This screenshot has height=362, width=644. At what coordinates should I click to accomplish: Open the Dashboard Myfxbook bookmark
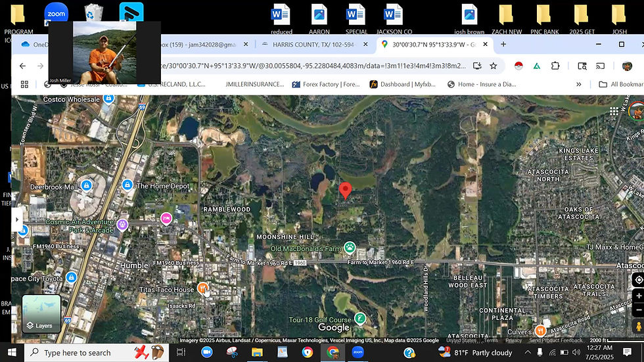click(x=403, y=84)
